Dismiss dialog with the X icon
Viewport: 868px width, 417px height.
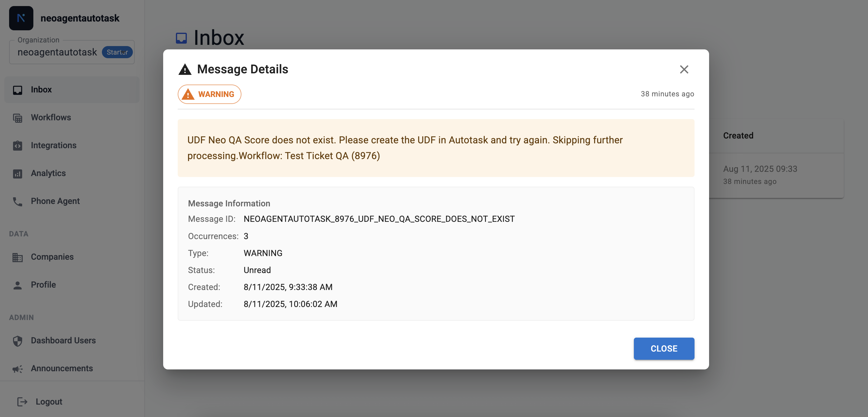[684, 69]
